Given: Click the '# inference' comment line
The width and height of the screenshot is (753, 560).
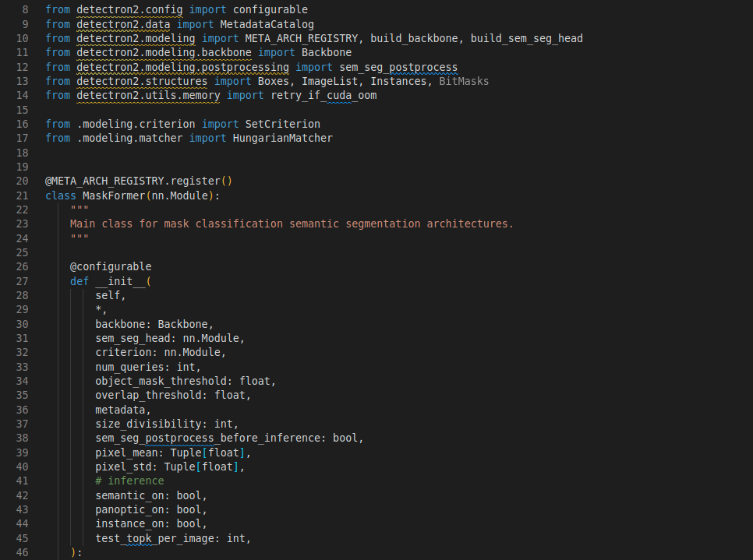Looking at the screenshot, I should click(129, 481).
